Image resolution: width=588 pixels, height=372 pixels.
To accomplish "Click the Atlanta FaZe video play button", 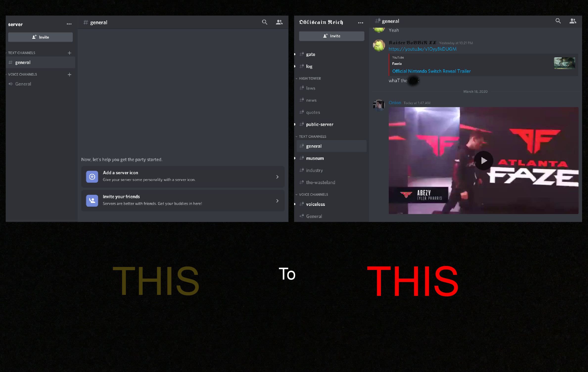I will [483, 160].
